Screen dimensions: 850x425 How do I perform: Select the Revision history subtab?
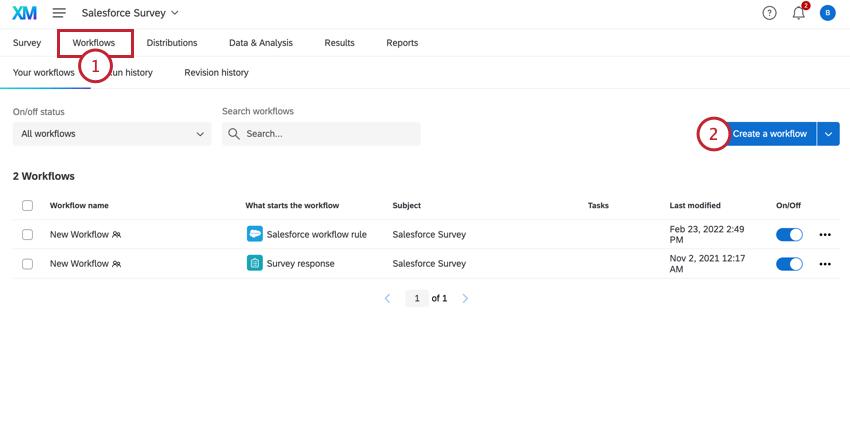click(216, 73)
